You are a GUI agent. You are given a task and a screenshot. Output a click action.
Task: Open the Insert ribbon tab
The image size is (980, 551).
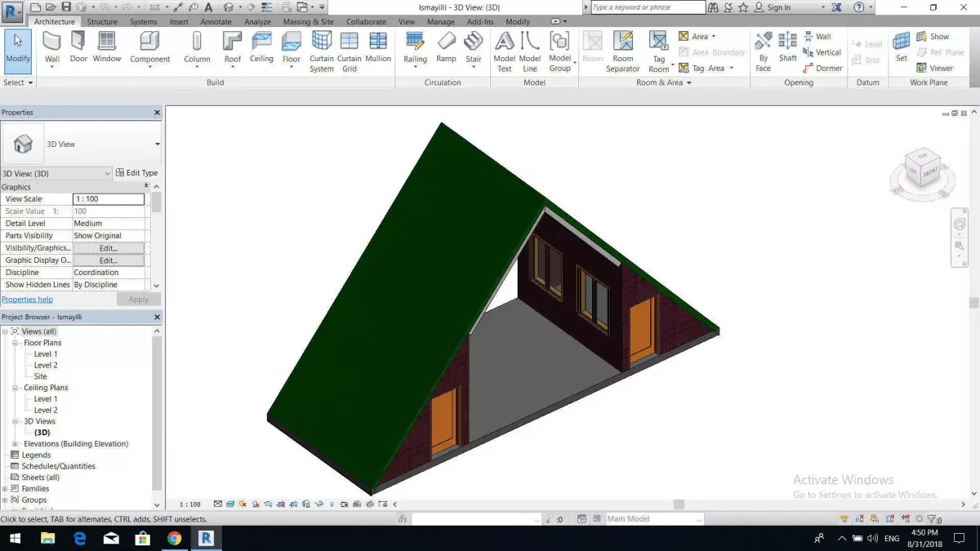pos(179,22)
